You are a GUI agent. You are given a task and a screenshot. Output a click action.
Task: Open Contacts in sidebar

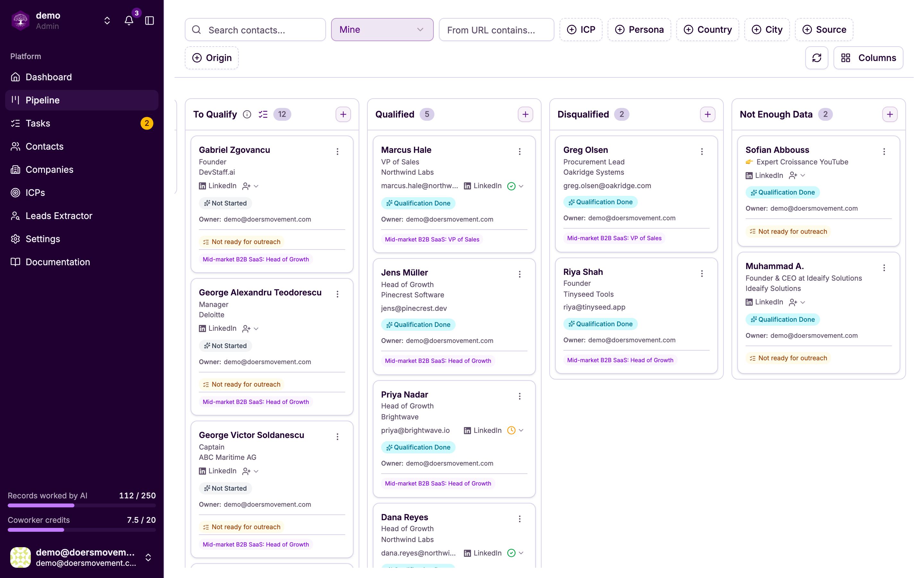pos(82,146)
